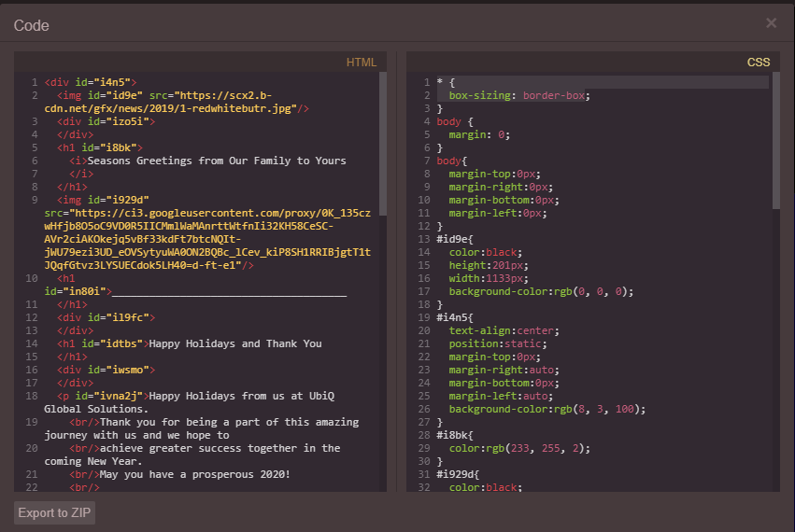
Task: Click the CSS panel vertical scrollbar thumb
Action: tap(775, 140)
